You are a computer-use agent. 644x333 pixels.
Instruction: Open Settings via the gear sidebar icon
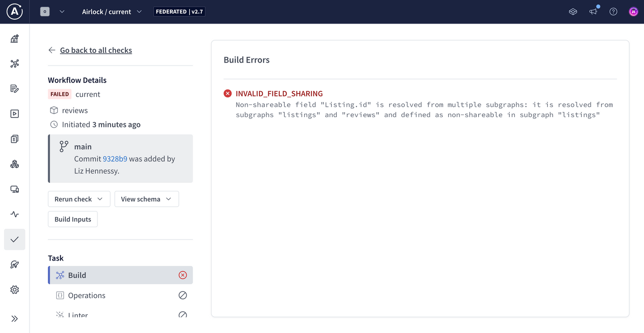14,289
